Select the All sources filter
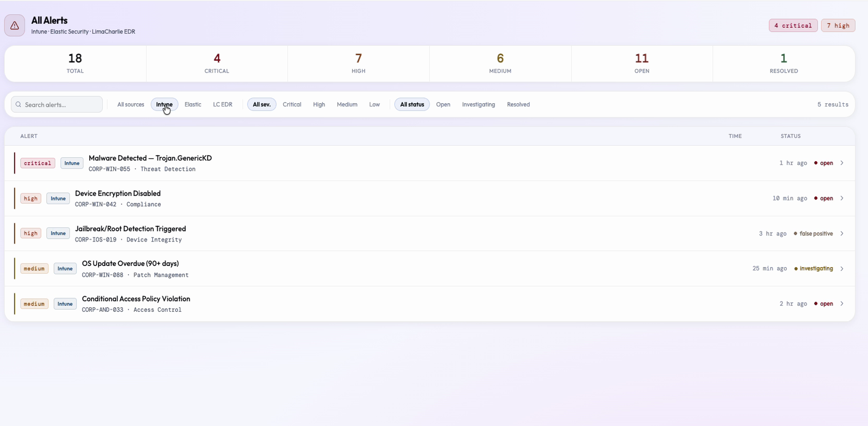 coord(131,104)
